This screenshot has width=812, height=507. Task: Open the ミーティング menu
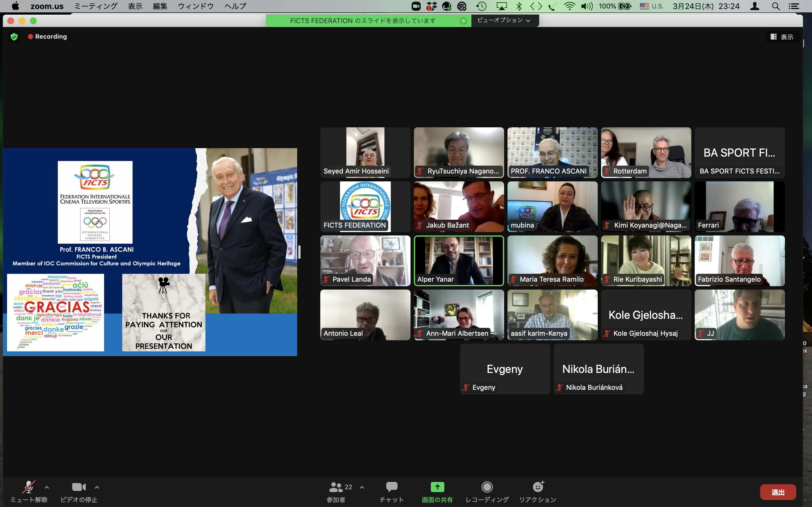(x=96, y=6)
